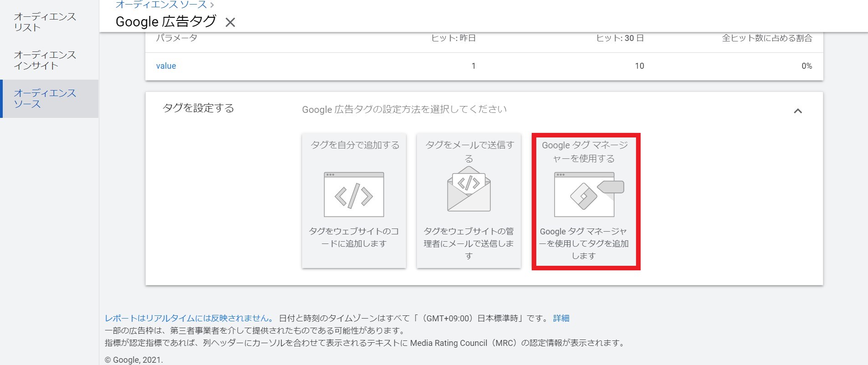This screenshot has width=868, height=365.
Task: Click レポートはリアルタイムには反映されません link
Action: [189, 319]
